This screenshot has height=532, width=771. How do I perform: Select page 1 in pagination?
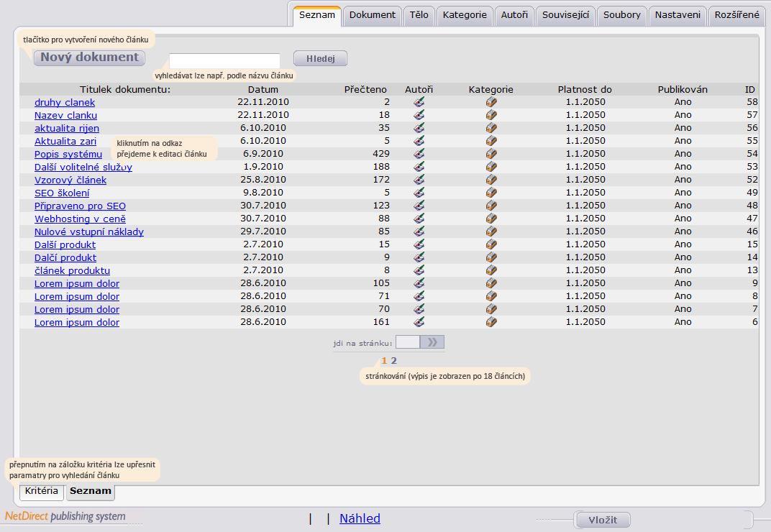click(384, 360)
